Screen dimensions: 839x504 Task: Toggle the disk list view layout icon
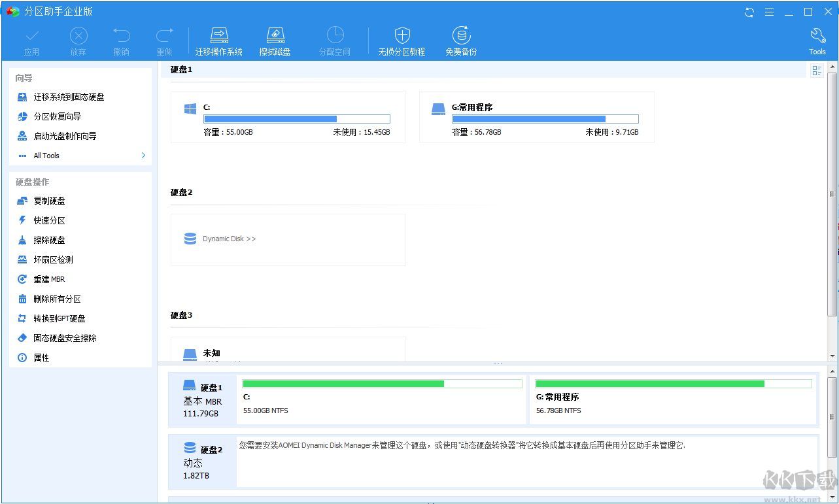point(816,70)
